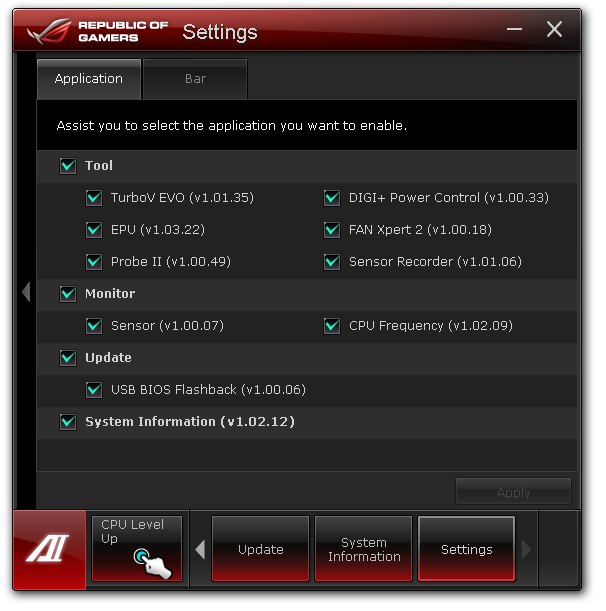Click the 'EPU (v1.03.22)' label

[158, 230]
